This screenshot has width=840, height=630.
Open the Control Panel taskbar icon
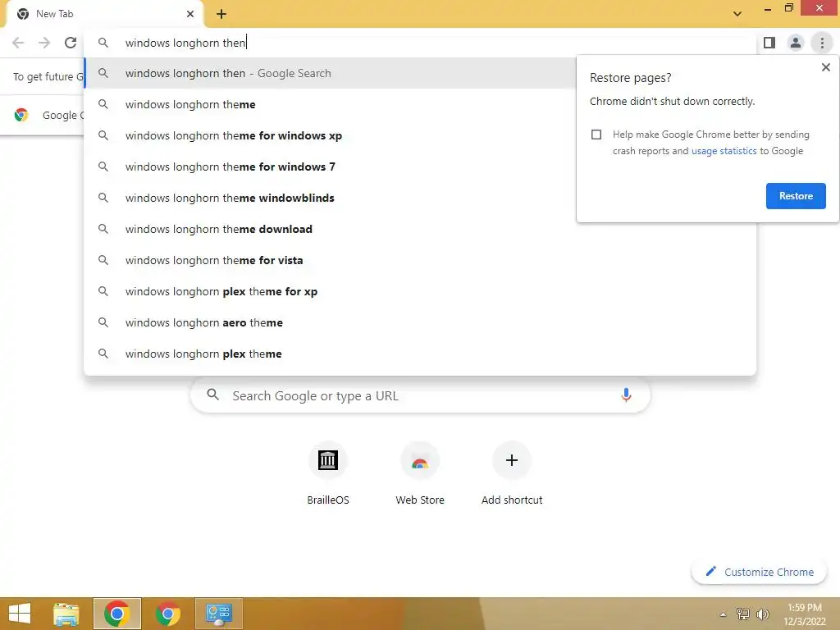218,614
